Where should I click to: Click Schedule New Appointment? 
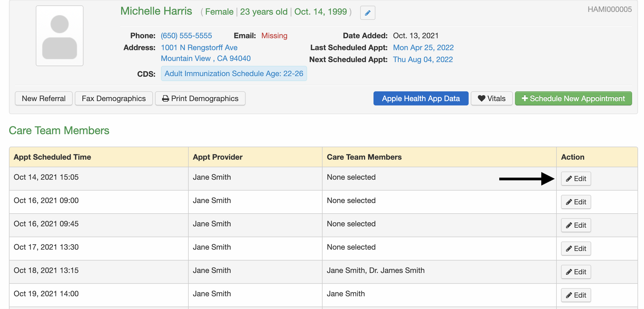pos(574,98)
